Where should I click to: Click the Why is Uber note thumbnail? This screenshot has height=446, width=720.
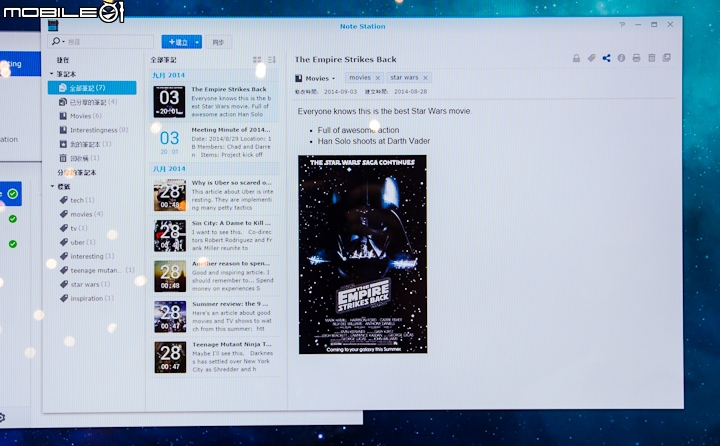tap(170, 195)
